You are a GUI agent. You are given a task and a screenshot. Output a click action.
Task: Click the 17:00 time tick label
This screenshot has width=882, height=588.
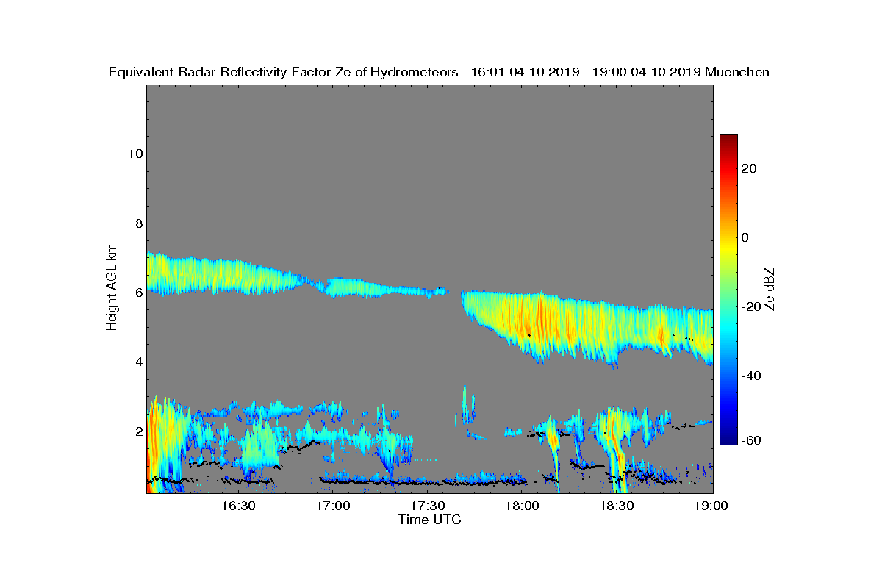[333, 506]
